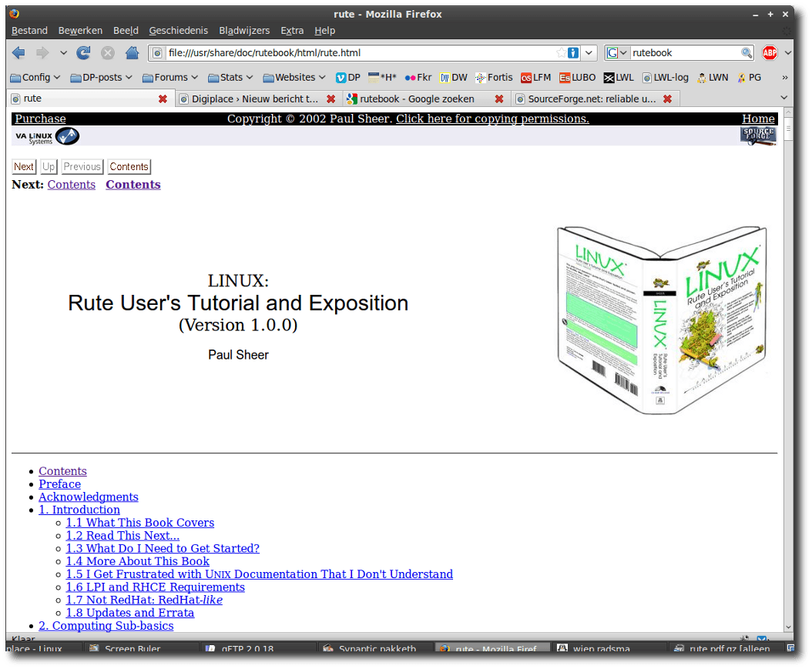The width and height of the screenshot is (812, 669).
Task: Open the Forums bookmarks folder
Action: pyautogui.click(x=170, y=78)
